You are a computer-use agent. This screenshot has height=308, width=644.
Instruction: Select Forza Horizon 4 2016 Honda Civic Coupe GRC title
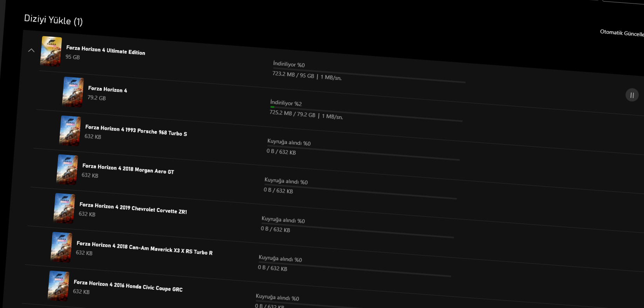pyautogui.click(x=128, y=286)
